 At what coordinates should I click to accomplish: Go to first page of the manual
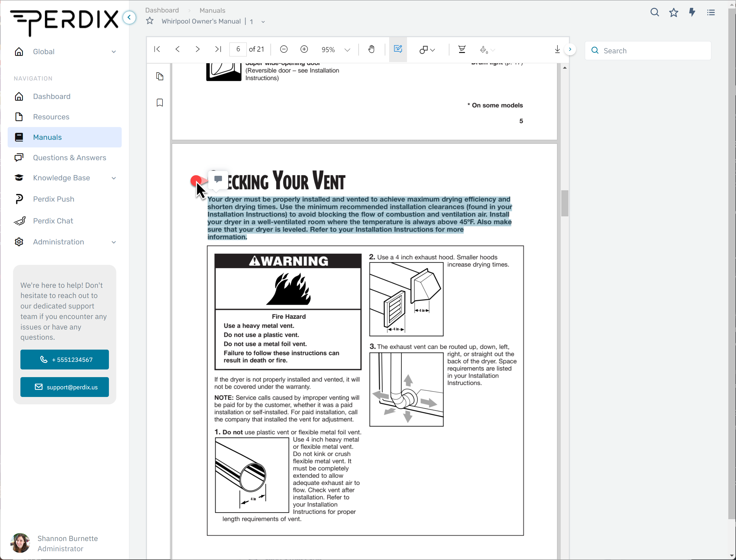point(157,49)
